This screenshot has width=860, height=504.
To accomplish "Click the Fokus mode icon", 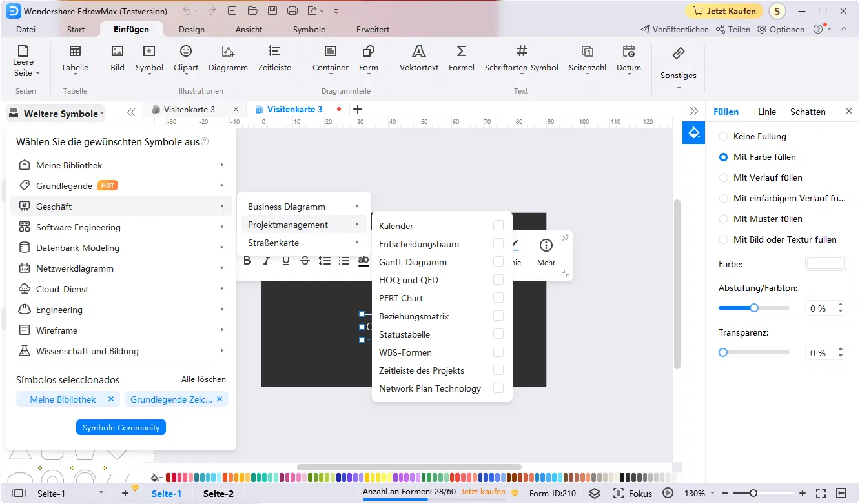I will [x=618, y=493].
